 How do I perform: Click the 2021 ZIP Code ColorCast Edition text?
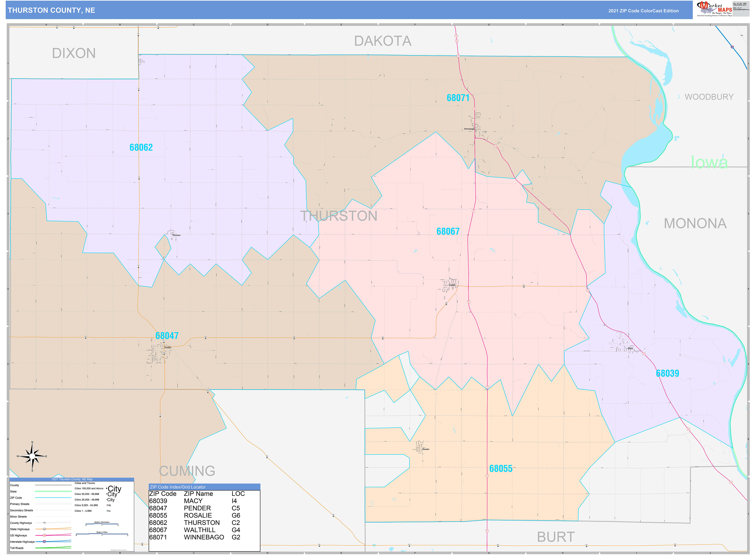tap(643, 11)
